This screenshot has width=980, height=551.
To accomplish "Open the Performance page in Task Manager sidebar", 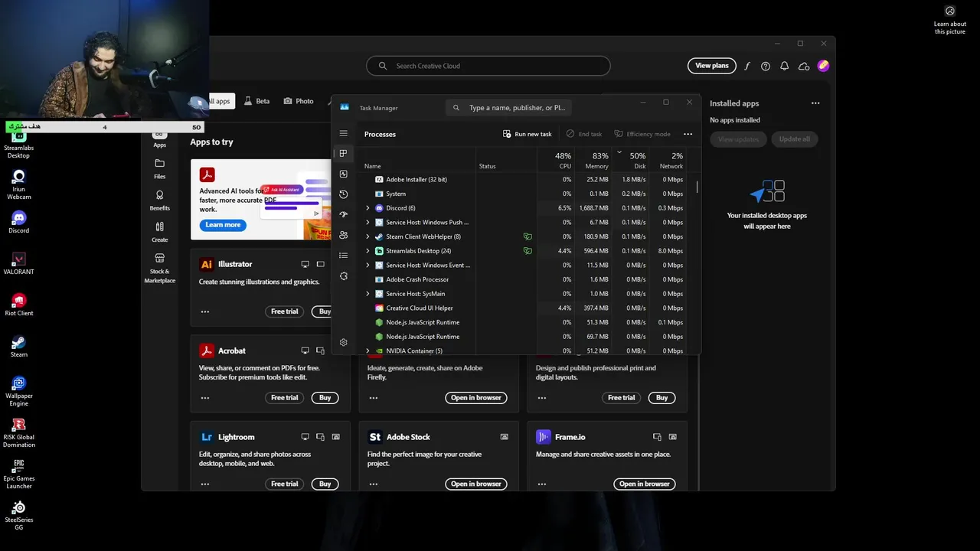I will click(344, 174).
